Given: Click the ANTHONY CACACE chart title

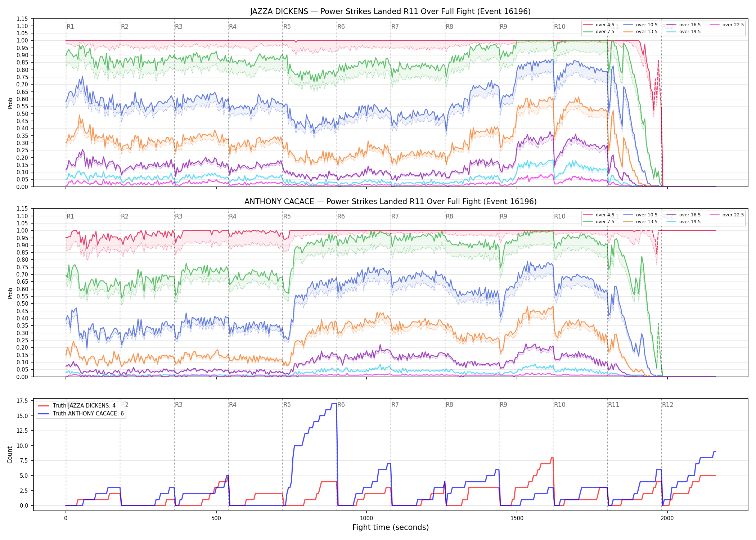Looking at the screenshot, I should click(390, 202).
